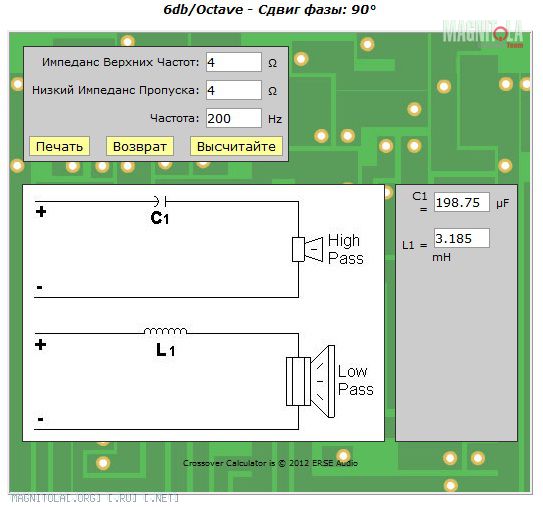Image resolution: width=543 pixels, height=507 pixels.
Task: Click the 6db/Octave heading
Action: (269, 10)
